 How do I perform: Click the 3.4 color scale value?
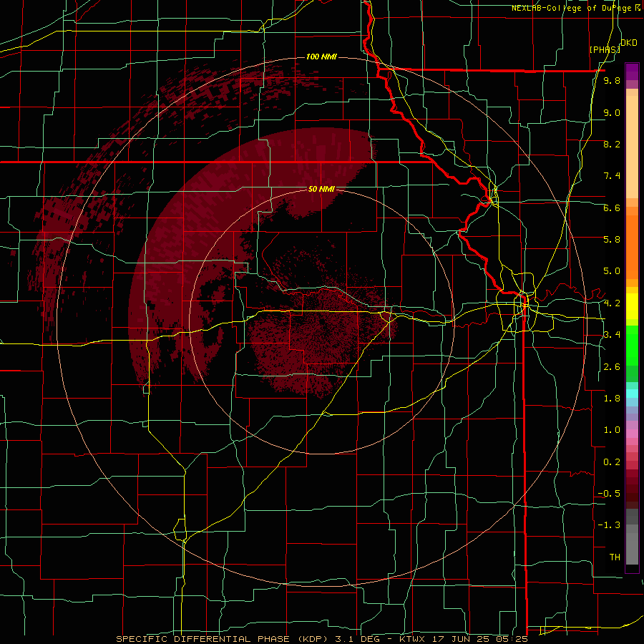click(x=612, y=335)
